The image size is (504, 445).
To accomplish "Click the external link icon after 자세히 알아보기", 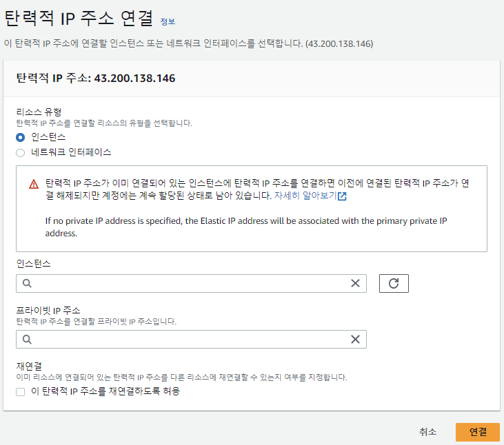I will tap(343, 196).
